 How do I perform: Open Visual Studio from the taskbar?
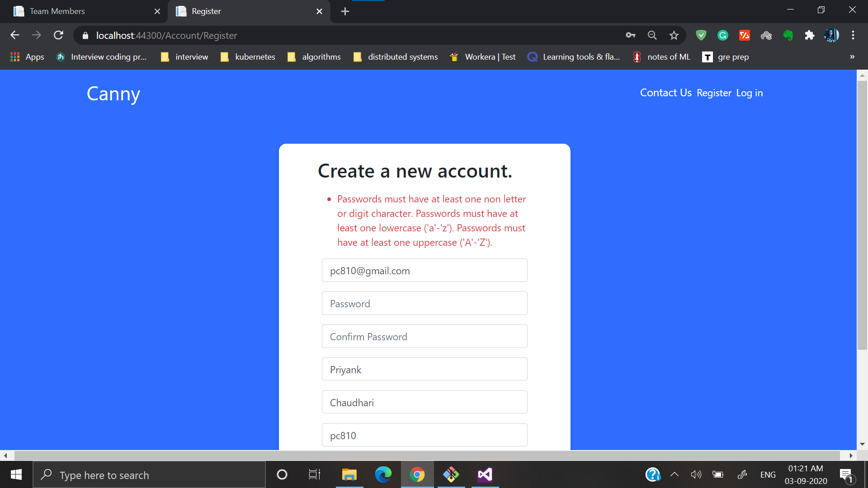[x=485, y=474]
